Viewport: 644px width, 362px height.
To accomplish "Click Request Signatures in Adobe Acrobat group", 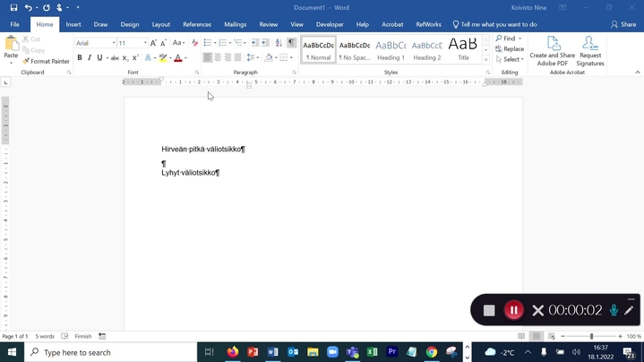I will [x=590, y=51].
